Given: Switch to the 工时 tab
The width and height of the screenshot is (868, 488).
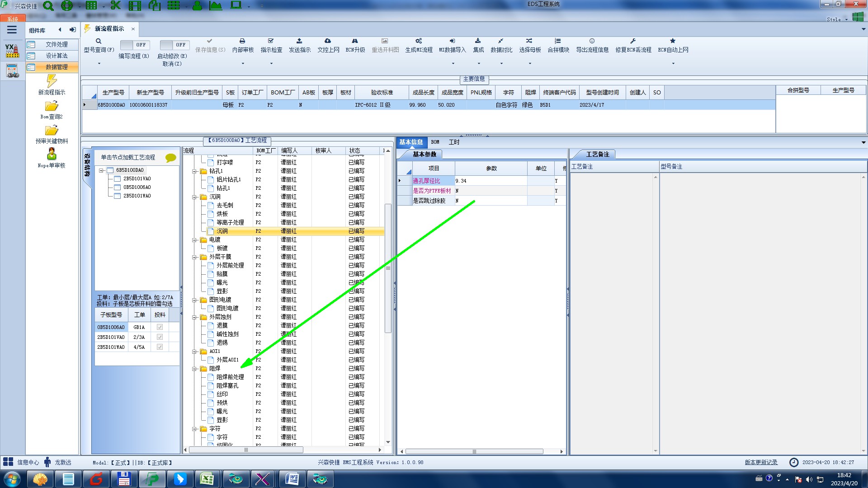Looking at the screenshot, I should click(x=454, y=142).
